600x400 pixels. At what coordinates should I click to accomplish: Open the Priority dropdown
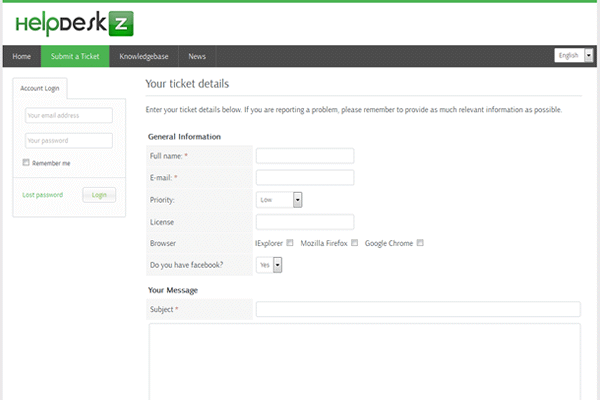click(x=279, y=200)
